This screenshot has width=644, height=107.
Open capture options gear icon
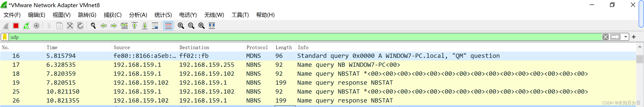point(36,26)
